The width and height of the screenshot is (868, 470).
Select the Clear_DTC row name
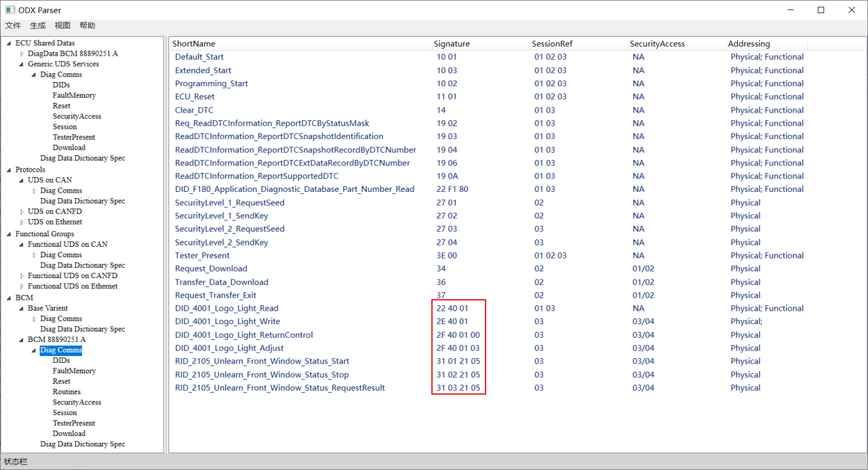[x=194, y=110]
